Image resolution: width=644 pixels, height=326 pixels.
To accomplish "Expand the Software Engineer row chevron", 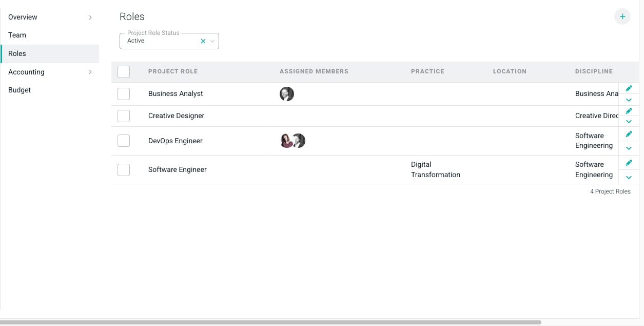I will click(629, 177).
